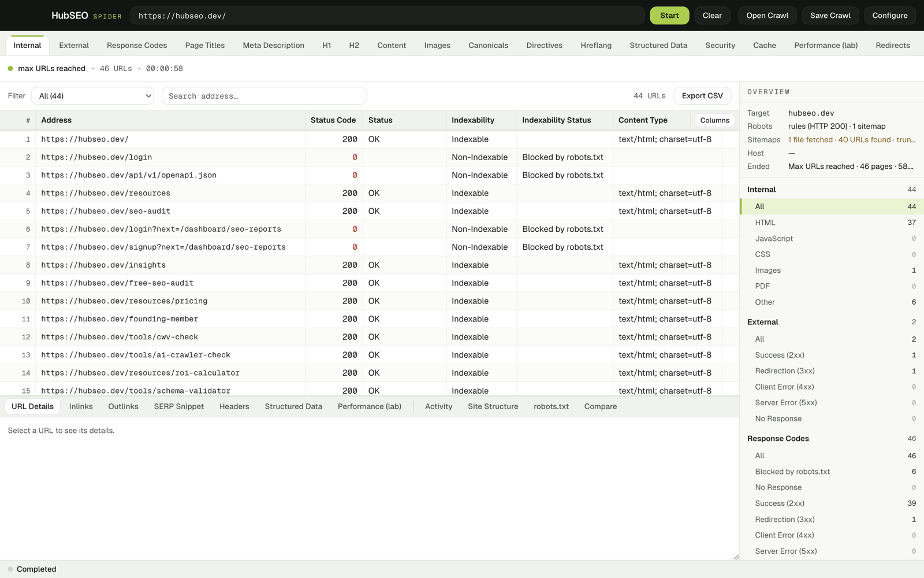Start the crawl with the green Start button

click(x=669, y=16)
